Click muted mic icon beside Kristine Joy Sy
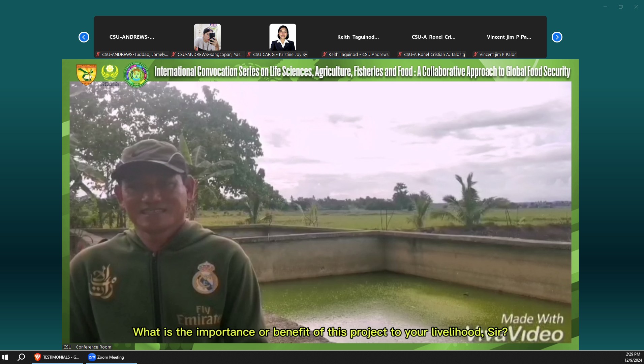The image size is (644, 364). [x=249, y=54]
